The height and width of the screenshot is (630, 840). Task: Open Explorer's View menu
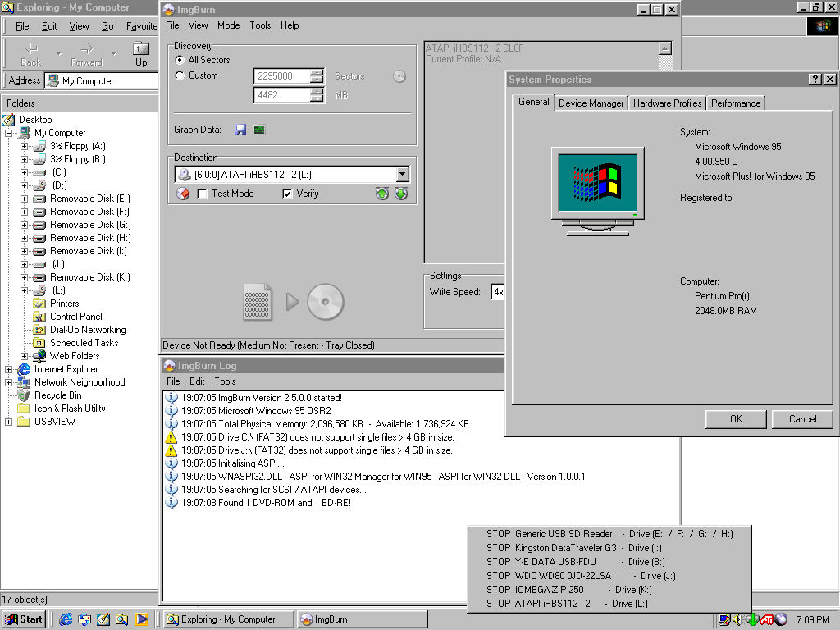click(x=79, y=26)
